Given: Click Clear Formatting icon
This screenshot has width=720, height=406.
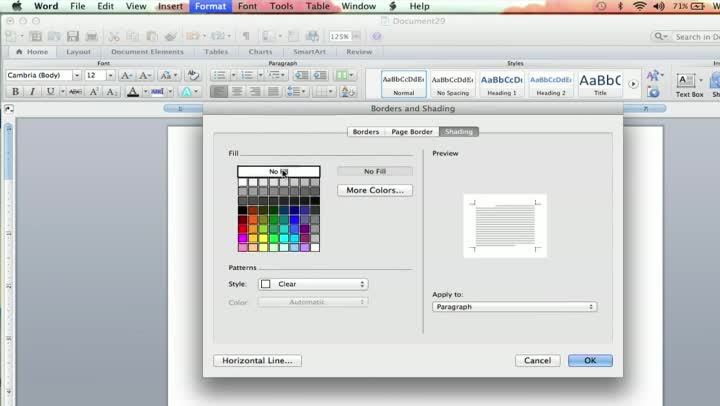Looking at the screenshot, I should [x=193, y=75].
